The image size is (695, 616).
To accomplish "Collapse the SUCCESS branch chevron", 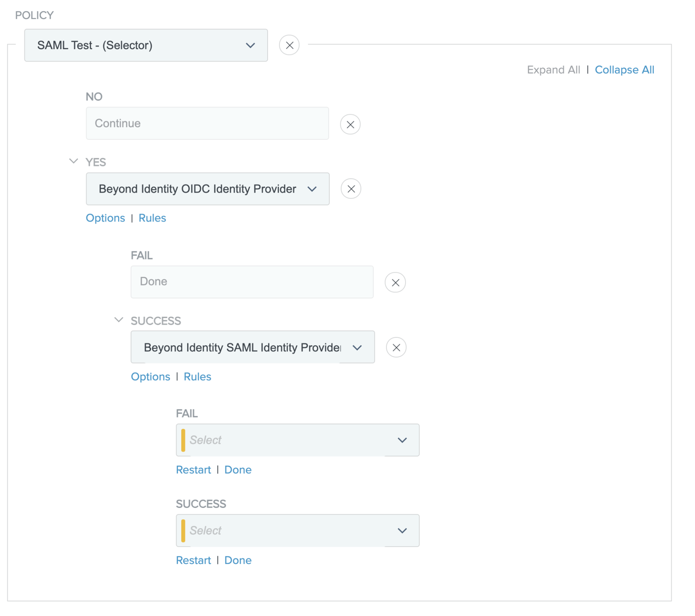I will (119, 320).
